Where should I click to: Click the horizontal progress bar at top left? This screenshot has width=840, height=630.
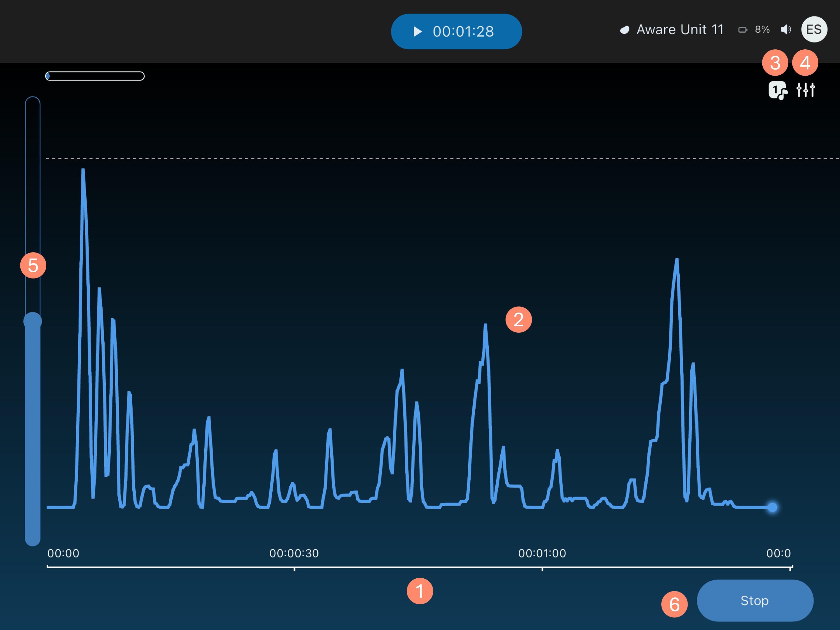click(x=95, y=76)
